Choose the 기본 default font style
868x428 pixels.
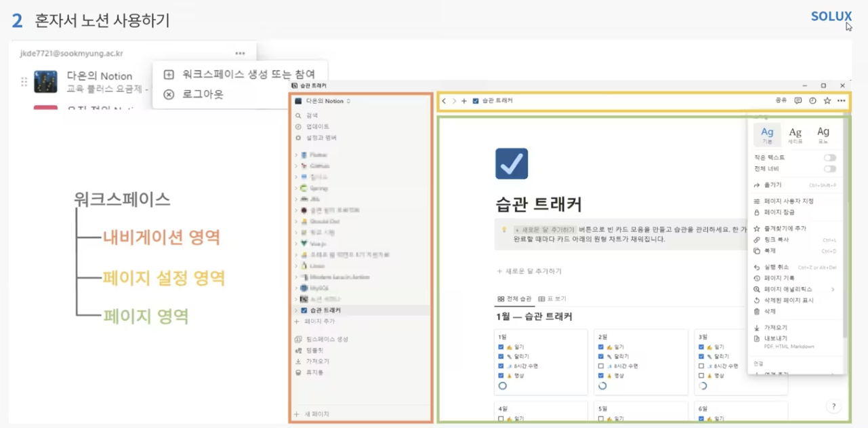click(x=767, y=134)
